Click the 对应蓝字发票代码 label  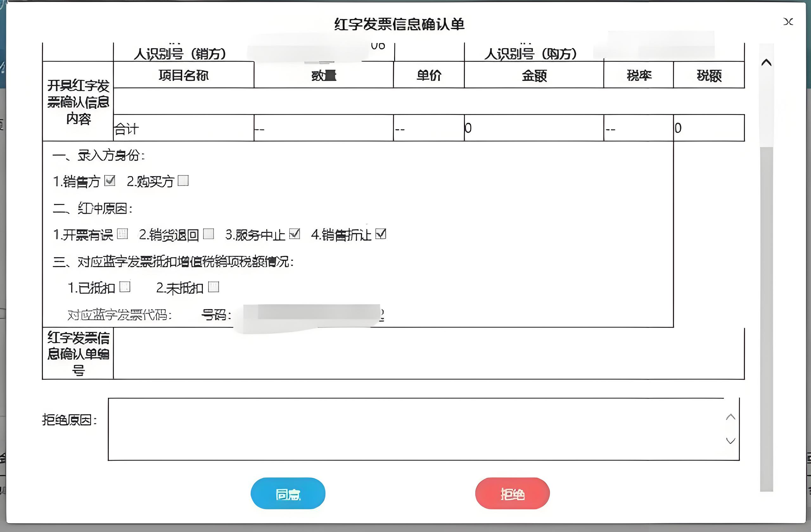[x=120, y=315]
